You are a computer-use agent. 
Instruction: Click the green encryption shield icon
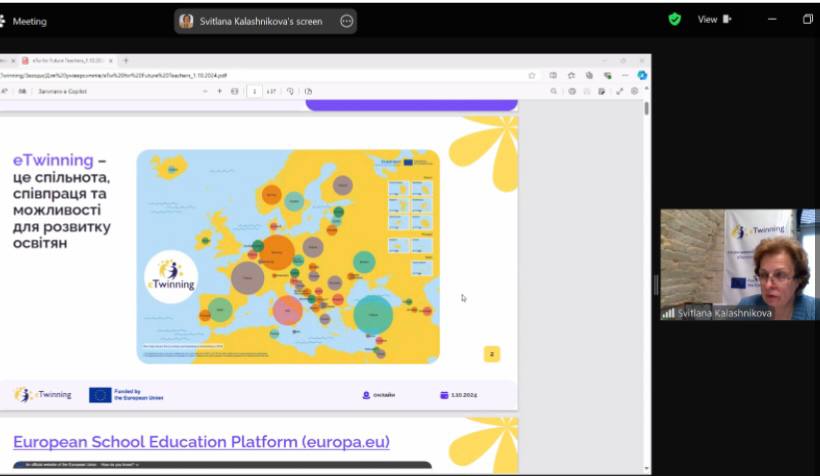click(x=675, y=19)
